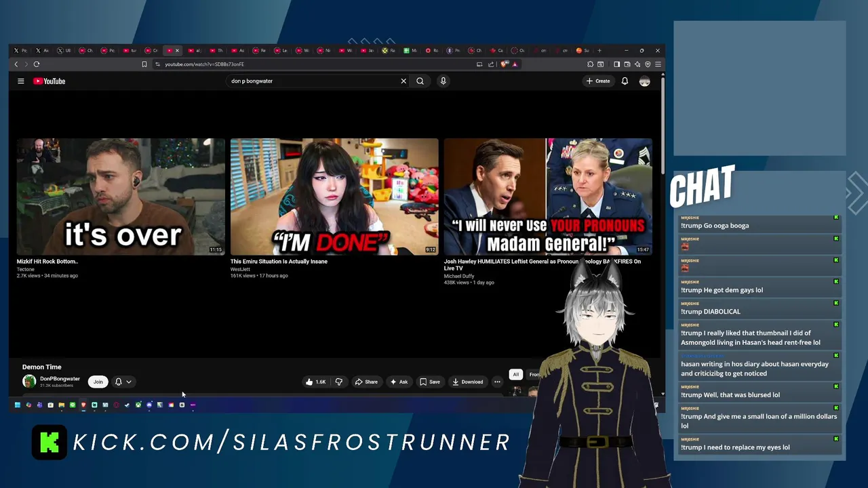Switch to the browser tab labeled Mi

(410, 50)
